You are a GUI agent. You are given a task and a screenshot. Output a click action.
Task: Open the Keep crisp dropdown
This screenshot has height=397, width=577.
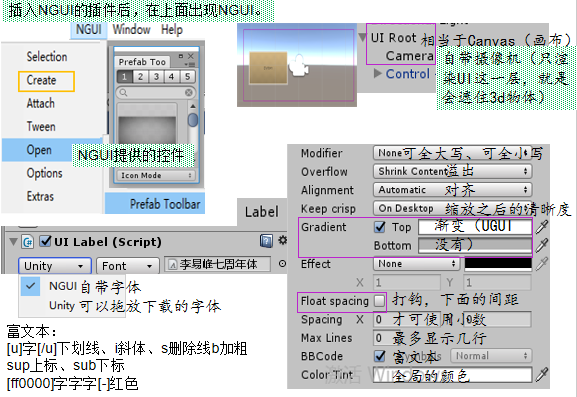pyautogui.click(x=453, y=209)
